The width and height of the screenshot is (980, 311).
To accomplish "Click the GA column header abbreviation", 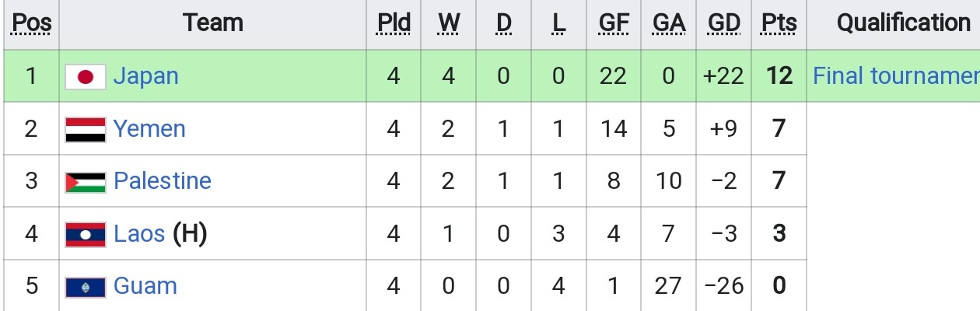I will point(669,23).
